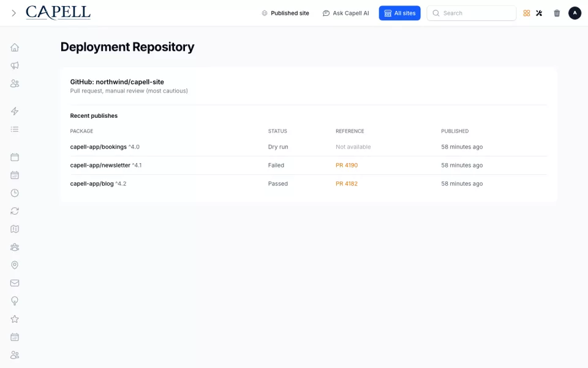Click the GitHub: northwind/capell-site heading
This screenshot has height=368, width=588.
(117, 82)
